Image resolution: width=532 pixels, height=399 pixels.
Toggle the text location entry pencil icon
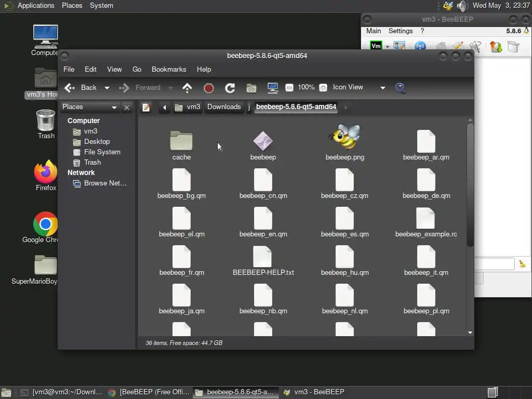point(146,108)
